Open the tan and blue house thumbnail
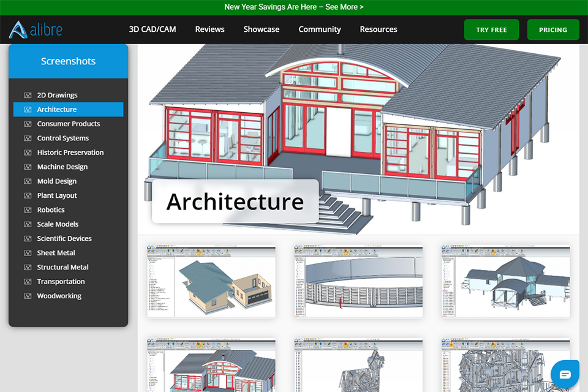This screenshot has width=588, height=392. coord(211,281)
